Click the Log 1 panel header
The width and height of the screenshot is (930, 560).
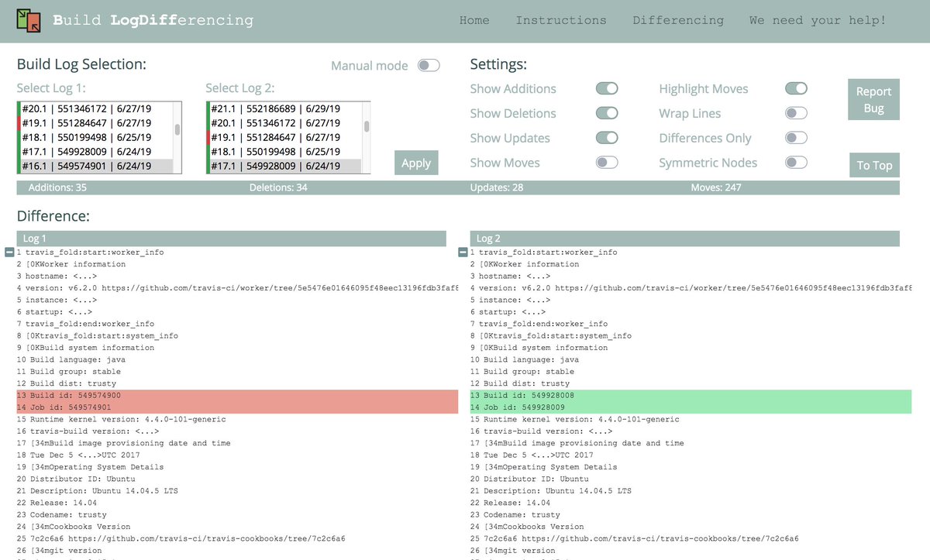click(x=232, y=239)
